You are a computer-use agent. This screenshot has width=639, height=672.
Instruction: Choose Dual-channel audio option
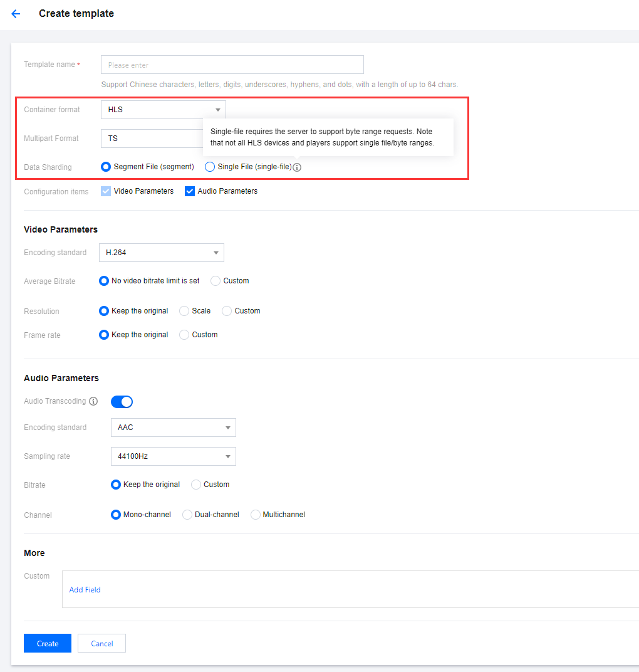187,515
